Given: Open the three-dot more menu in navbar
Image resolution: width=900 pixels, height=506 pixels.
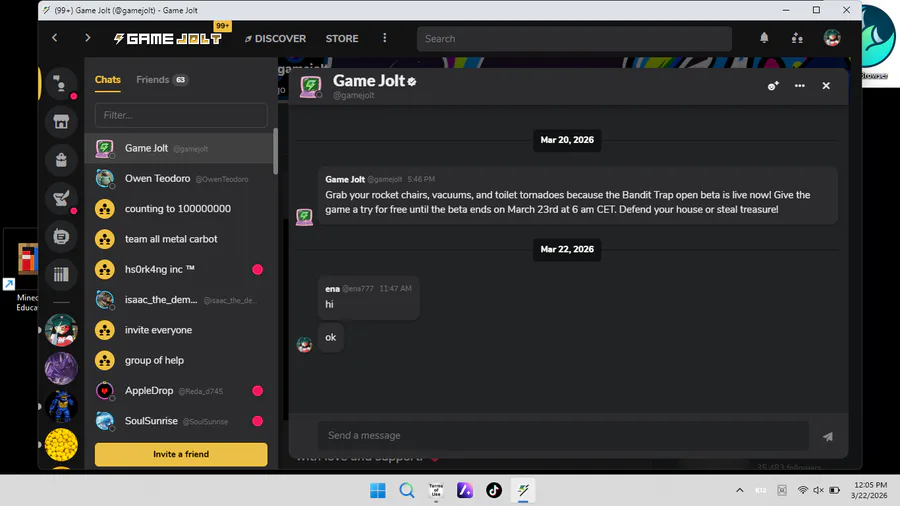Looking at the screenshot, I should click(385, 38).
